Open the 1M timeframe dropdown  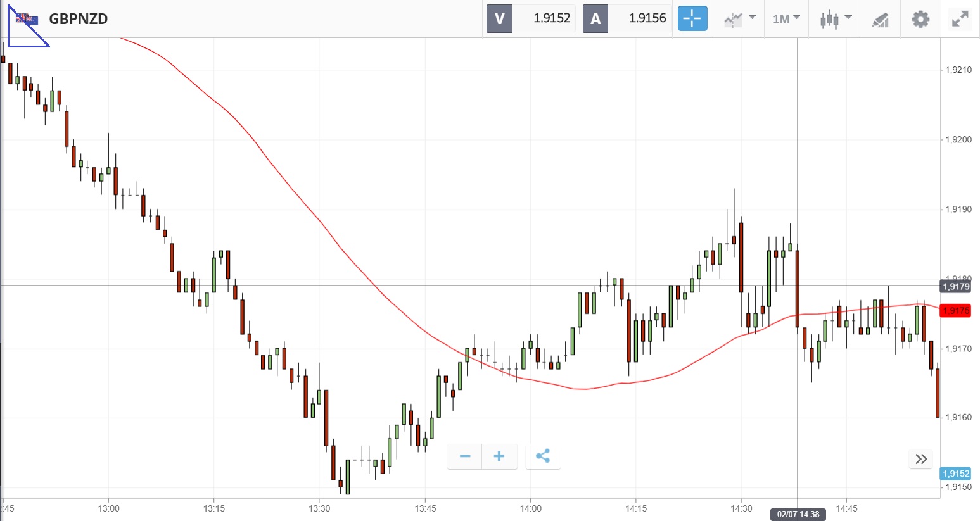[x=786, y=19]
